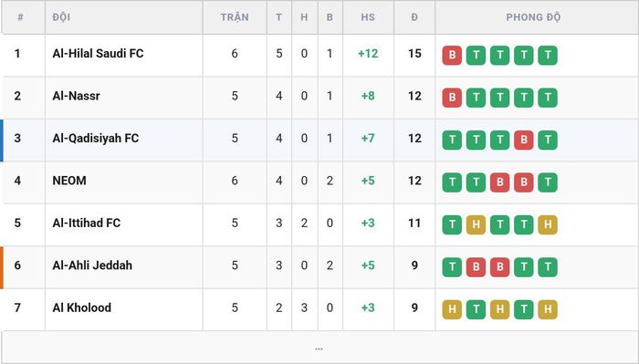639x364 pixels.
Task: Sort by the HS column header
Action: [368, 17]
